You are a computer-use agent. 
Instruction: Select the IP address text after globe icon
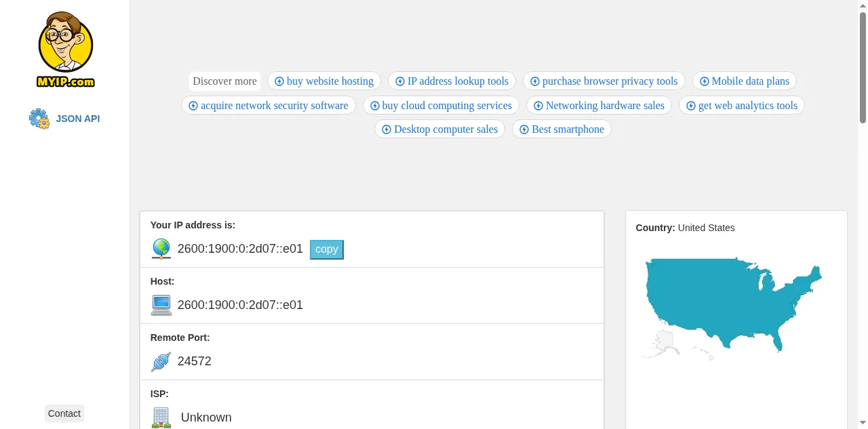(x=240, y=249)
